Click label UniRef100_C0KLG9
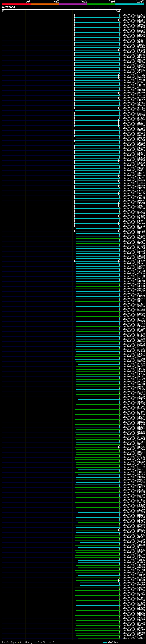 (133, 397)
